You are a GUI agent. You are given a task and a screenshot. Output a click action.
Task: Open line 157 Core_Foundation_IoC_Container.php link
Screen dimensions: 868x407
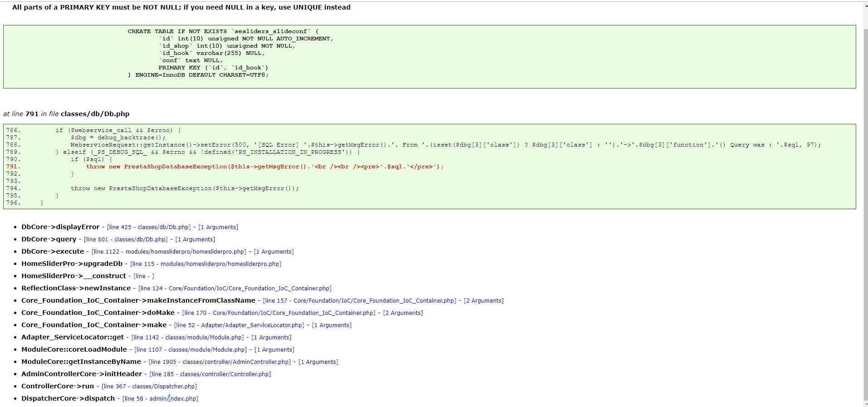click(x=359, y=300)
